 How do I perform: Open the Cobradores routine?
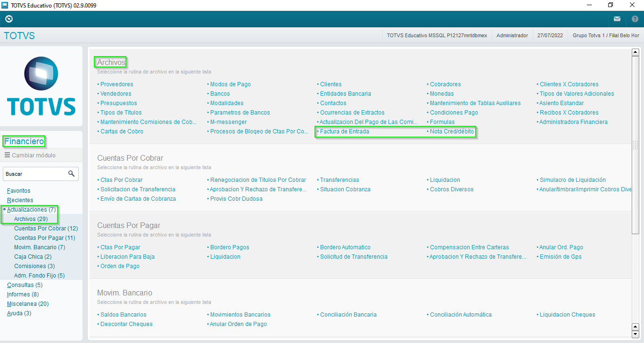445,84
